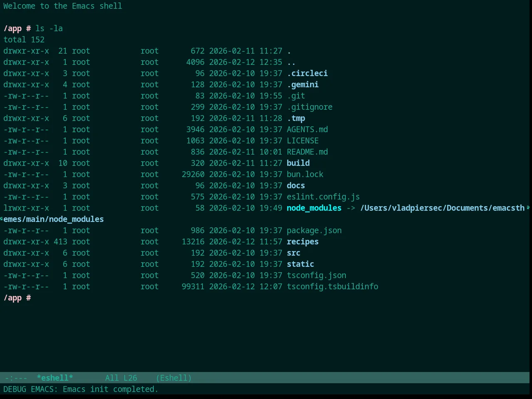
Task: Click the -:--- buffer status indicator
Action: point(16,378)
